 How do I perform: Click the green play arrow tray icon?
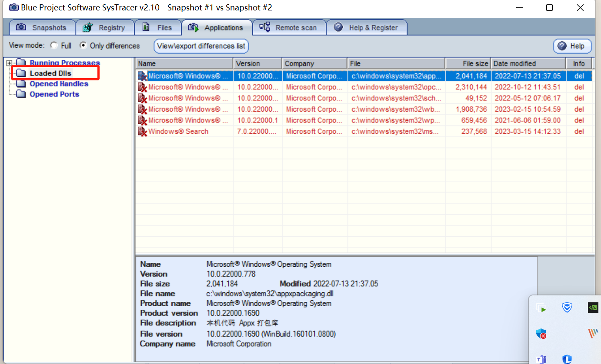[541, 308]
